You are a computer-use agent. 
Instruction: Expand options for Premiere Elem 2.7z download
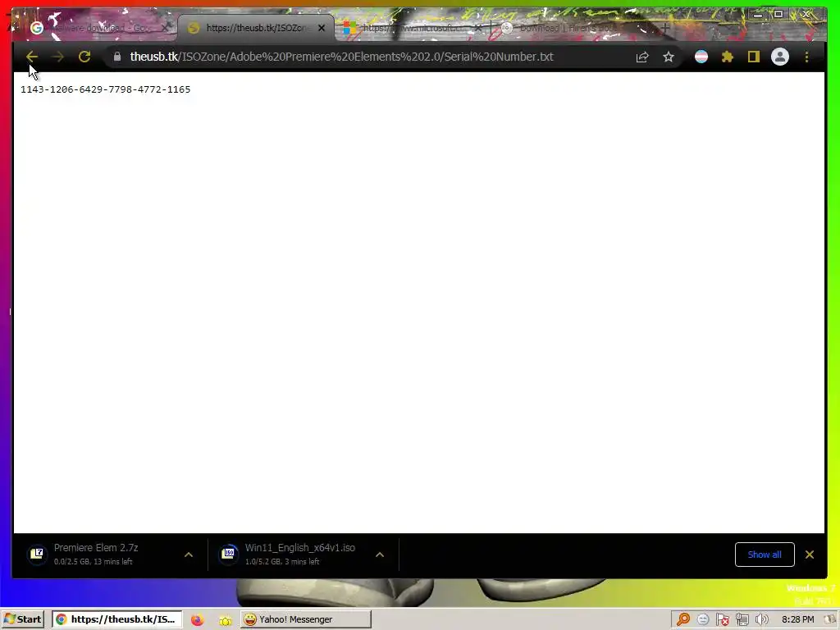189,555
